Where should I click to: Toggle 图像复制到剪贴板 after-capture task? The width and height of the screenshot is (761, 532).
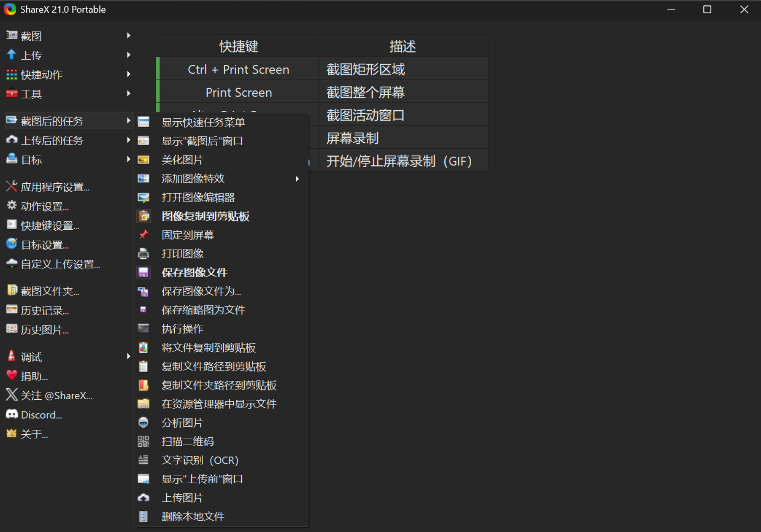(x=221, y=216)
